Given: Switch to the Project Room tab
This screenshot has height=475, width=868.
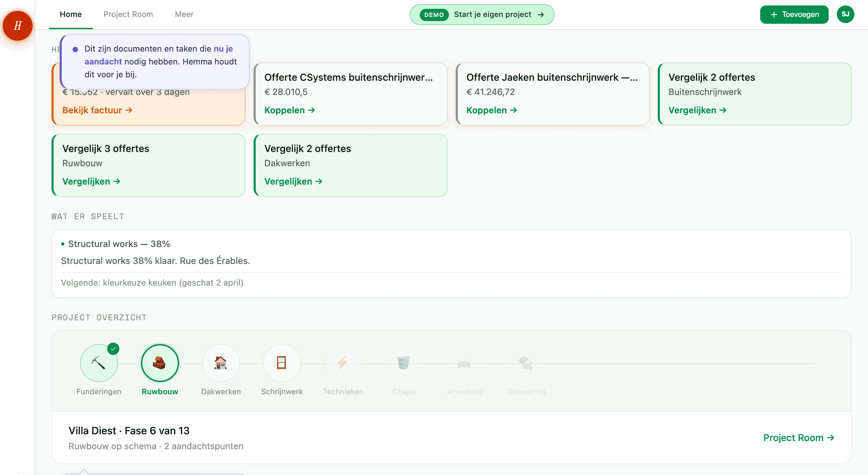Looking at the screenshot, I should 128,15.
